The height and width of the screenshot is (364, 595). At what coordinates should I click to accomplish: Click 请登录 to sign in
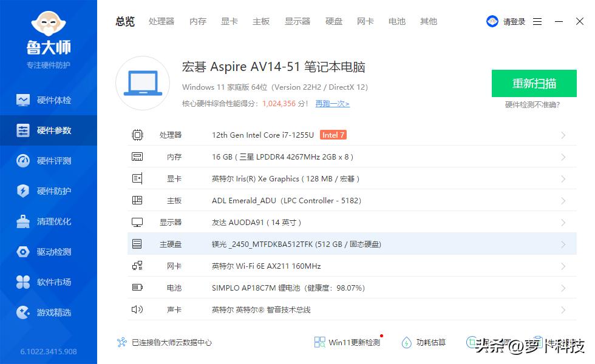(x=514, y=21)
